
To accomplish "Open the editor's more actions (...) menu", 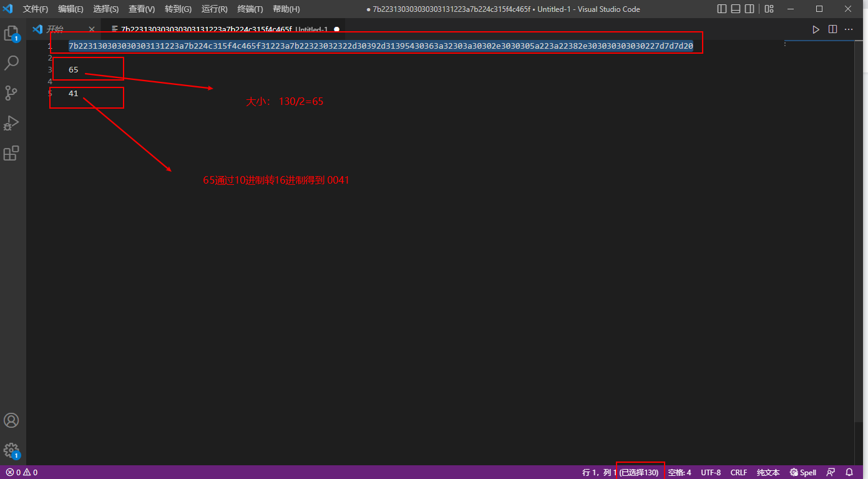I will pyautogui.click(x=849, y=29).
